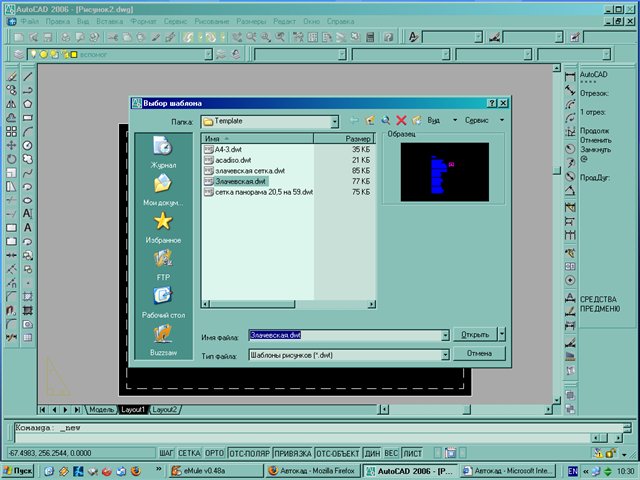Go to Рабочий стол desktop shortcut
This screenshot has height=480, width=640.
point(163,300)
